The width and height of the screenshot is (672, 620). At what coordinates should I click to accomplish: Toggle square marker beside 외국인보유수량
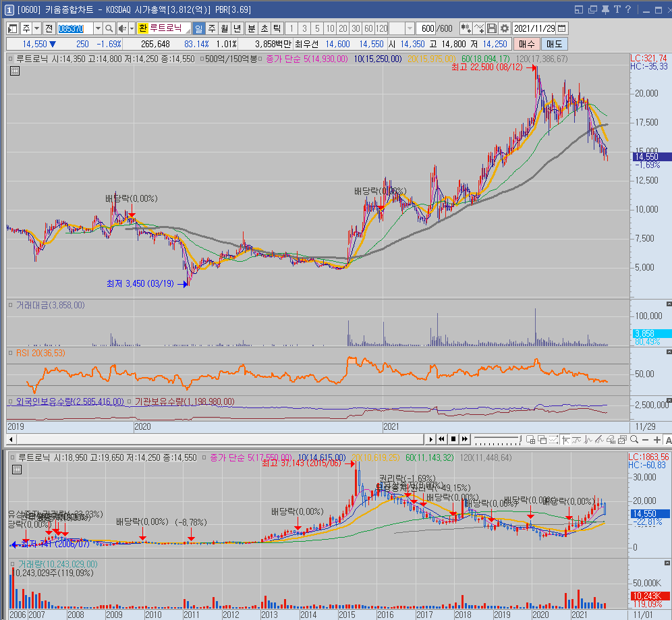[11, 401]
